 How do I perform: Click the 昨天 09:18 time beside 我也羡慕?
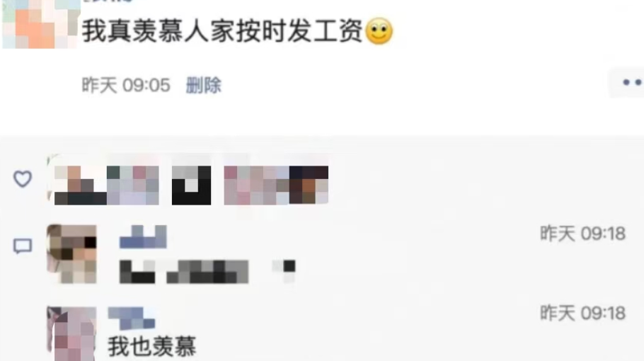(583, 314)
